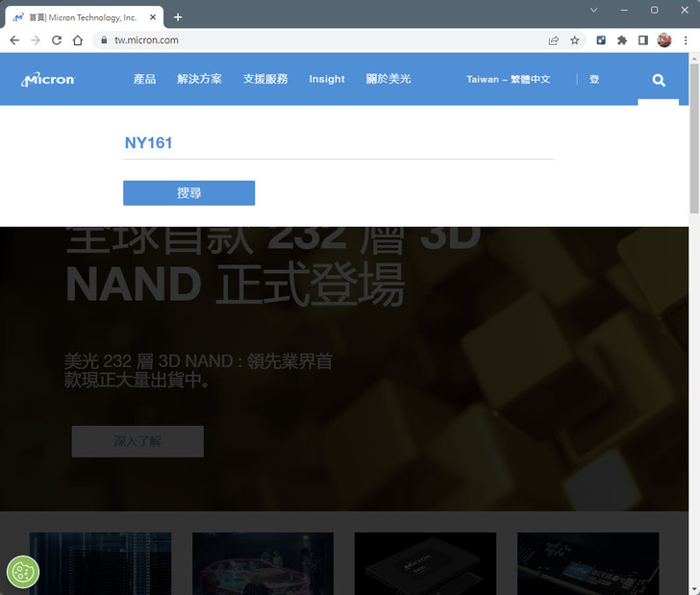Viewport: 700px width, 595px height.
Task: Open the 關於美光 menu
Action: (388, 79)
